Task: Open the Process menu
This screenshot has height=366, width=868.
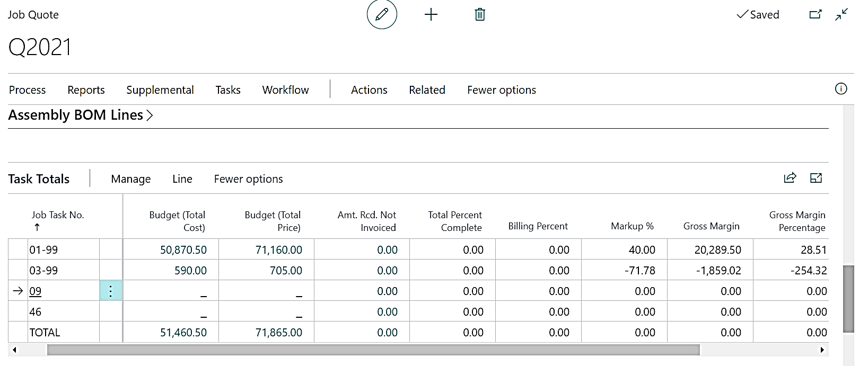Action: point(28,90)
